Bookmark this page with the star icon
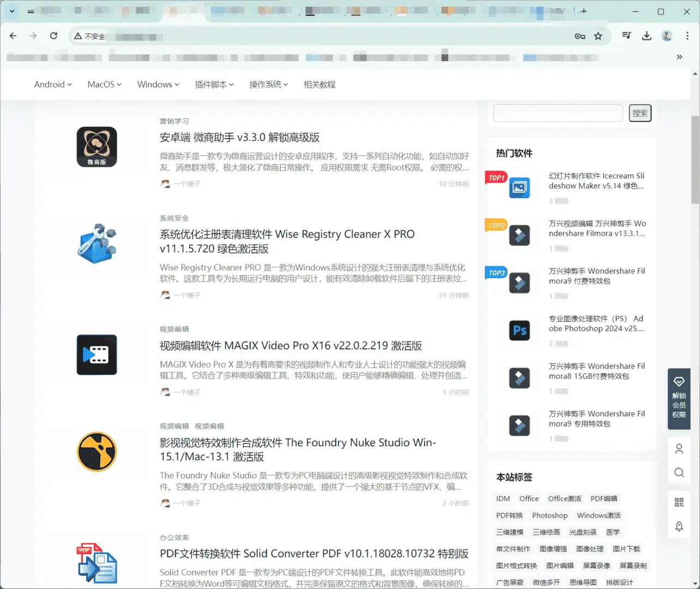The width and height of the screenshot is (700, 589). pyautogui.click(x=598, y=36)
